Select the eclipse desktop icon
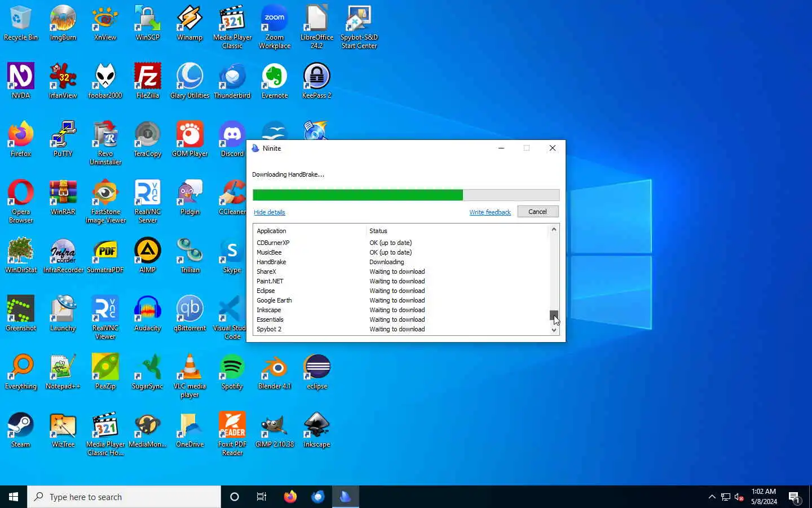This screenshot has width=812, height=508. pos(317,371)
